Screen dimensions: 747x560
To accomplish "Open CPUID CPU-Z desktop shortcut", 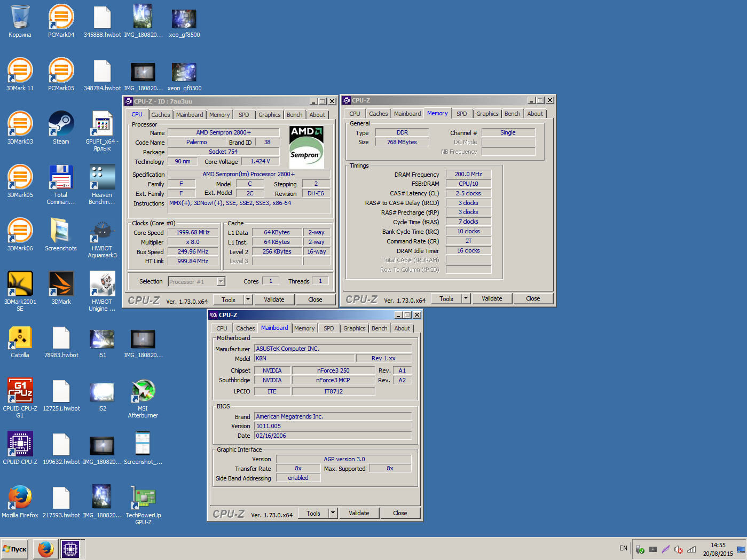I will point(20,448).
